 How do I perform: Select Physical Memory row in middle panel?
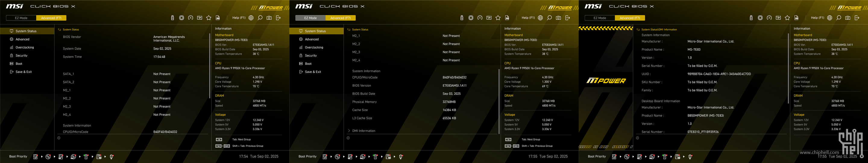click(422, 102)
